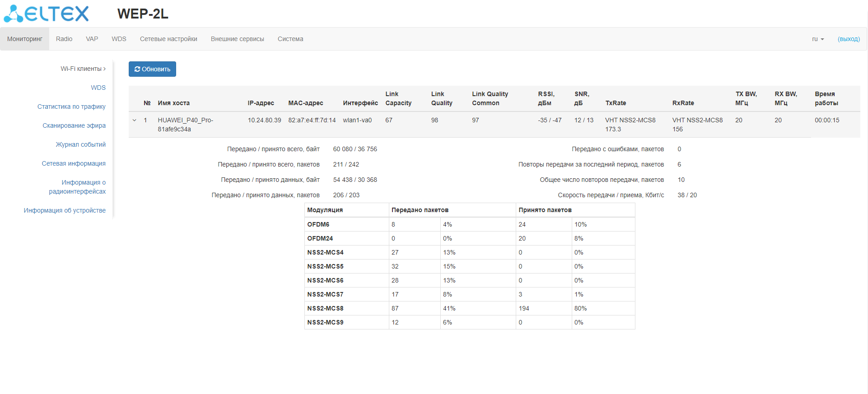Click the (выход) logout link

click(x=848, y=39)
